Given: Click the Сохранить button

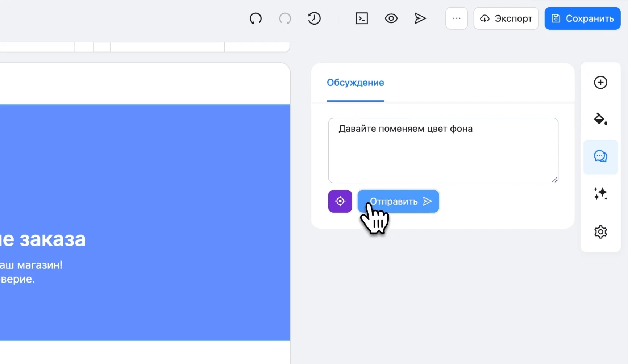Looking at the screenshot, I should coord(582,18).
